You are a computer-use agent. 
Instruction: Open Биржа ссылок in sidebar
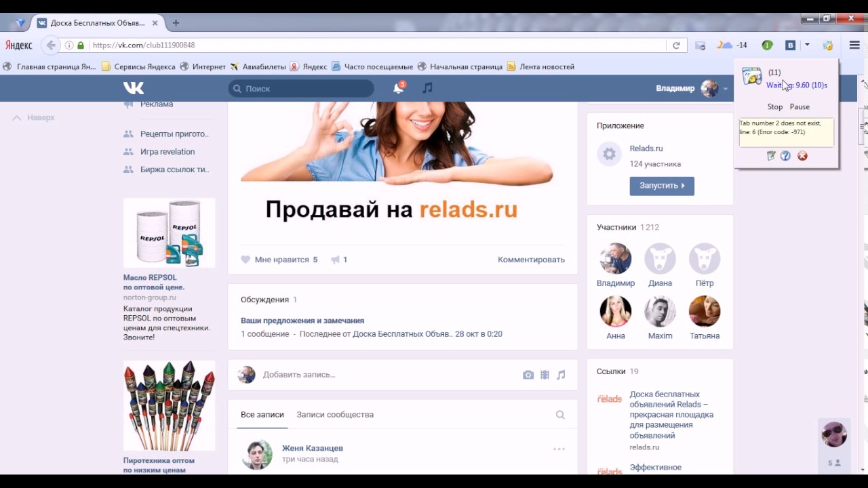pos(174,169)
